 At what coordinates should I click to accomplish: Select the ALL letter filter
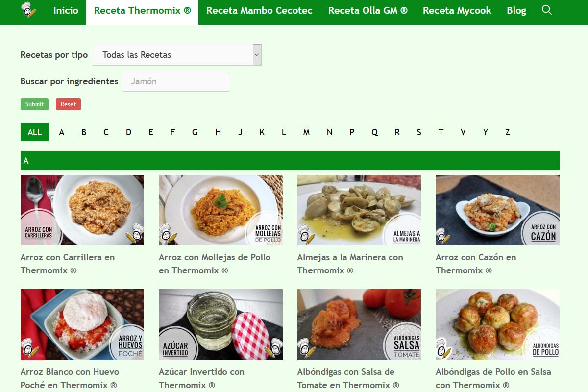35,132
